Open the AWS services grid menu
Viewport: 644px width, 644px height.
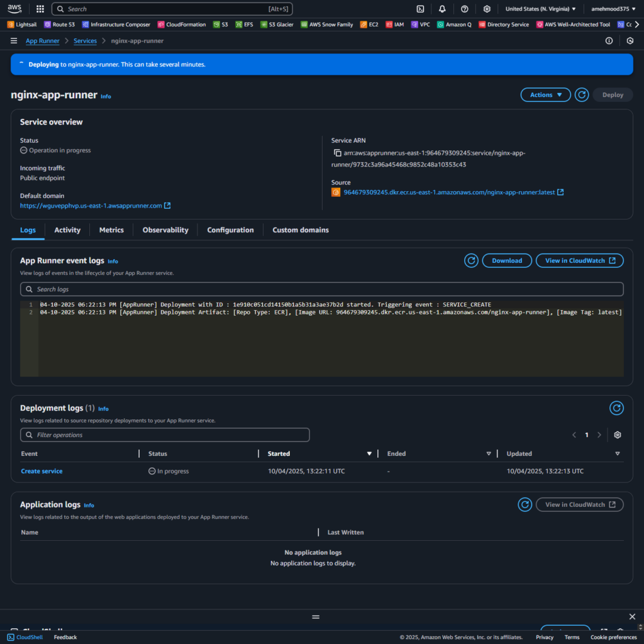point(40,9)
